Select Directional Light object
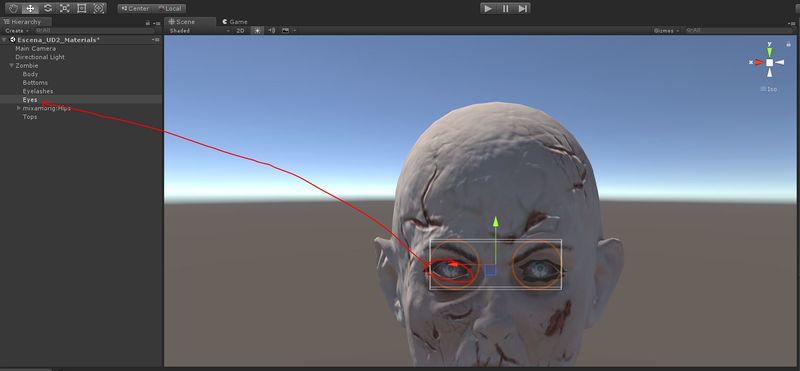 click(40, 57)
